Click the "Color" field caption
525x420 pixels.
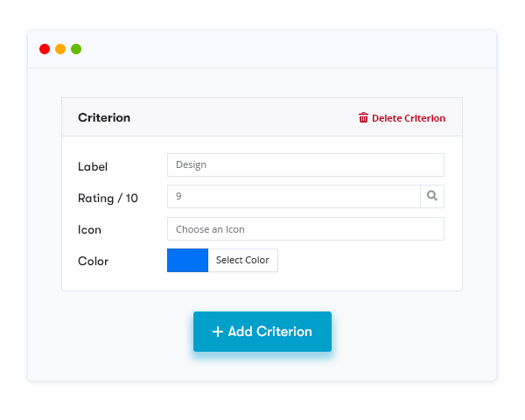click(x=93, y=262)
